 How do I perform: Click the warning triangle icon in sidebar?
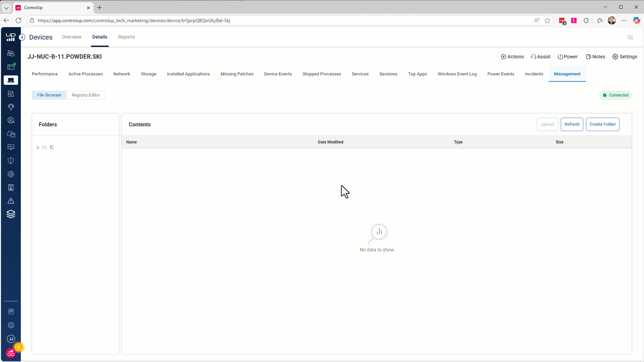(x=11, y=201)
